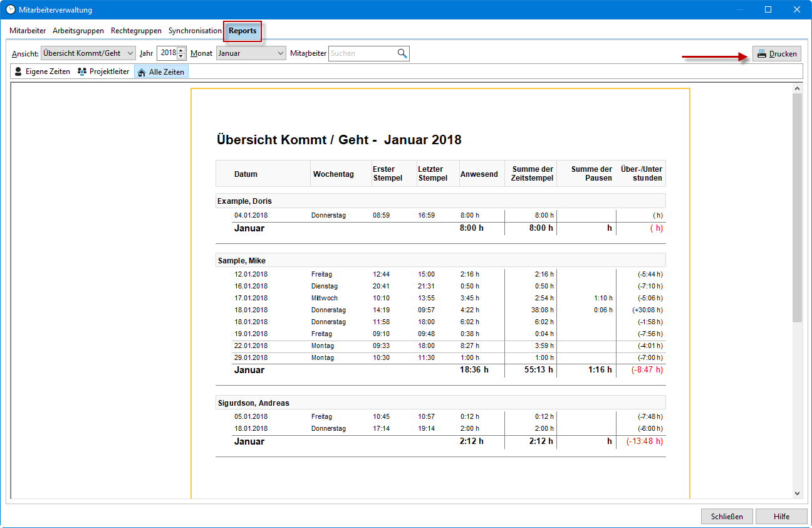Switch to the Mitarbeiter tab
Image resolution: width=812 pixels, height=528 pixels.
pos(28,31)
